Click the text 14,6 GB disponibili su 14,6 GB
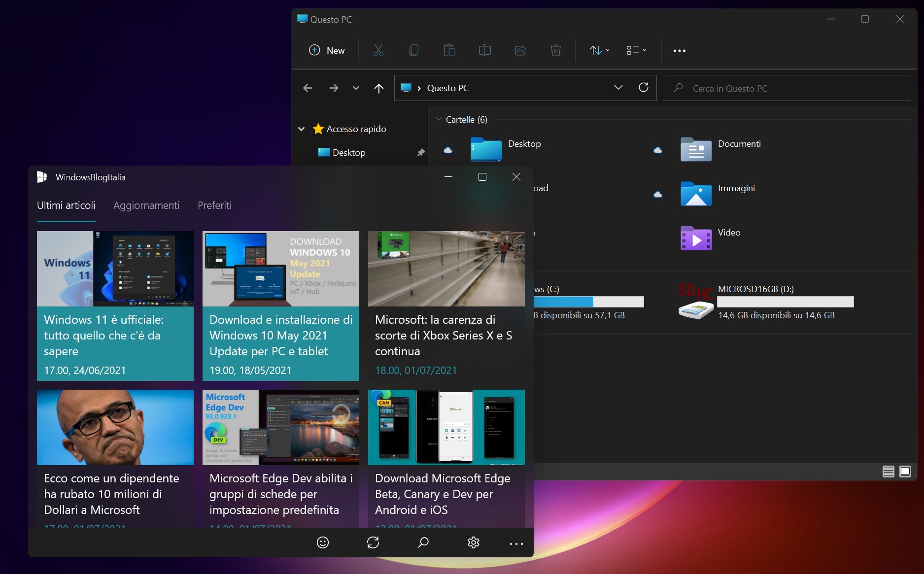This screenshot has height=574, width=924. 776,315
